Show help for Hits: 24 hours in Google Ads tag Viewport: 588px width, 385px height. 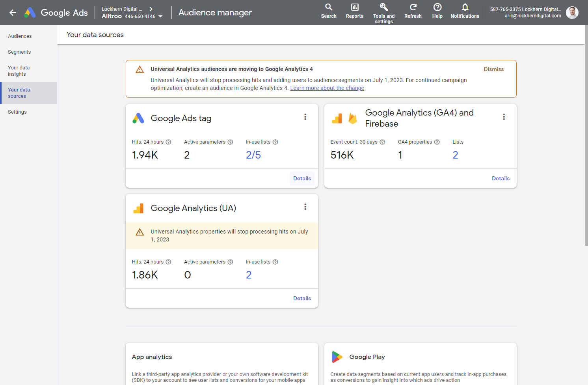point(169,142)
